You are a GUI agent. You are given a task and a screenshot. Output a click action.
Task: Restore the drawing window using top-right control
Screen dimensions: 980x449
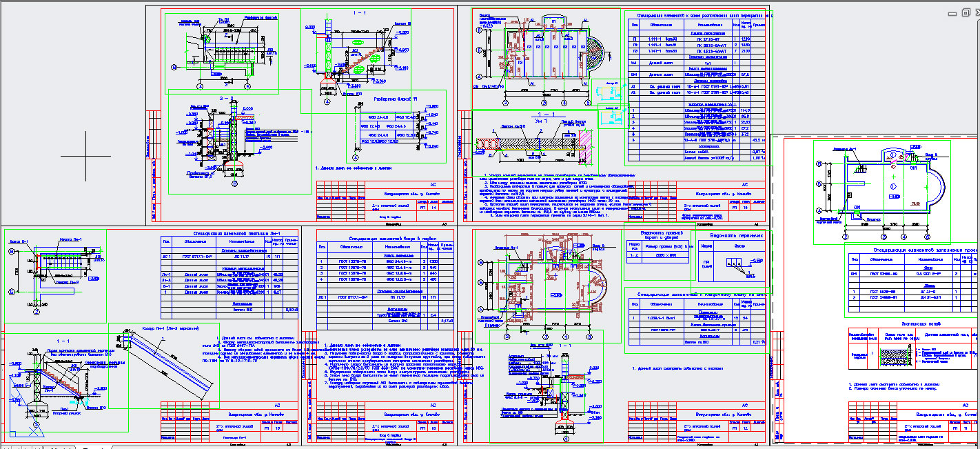click(x=964, y=13)
